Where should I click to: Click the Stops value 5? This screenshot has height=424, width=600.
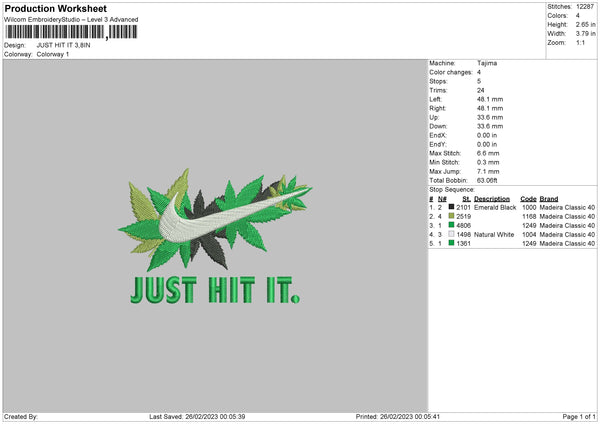pyautogui.click(x=479, y=81)
